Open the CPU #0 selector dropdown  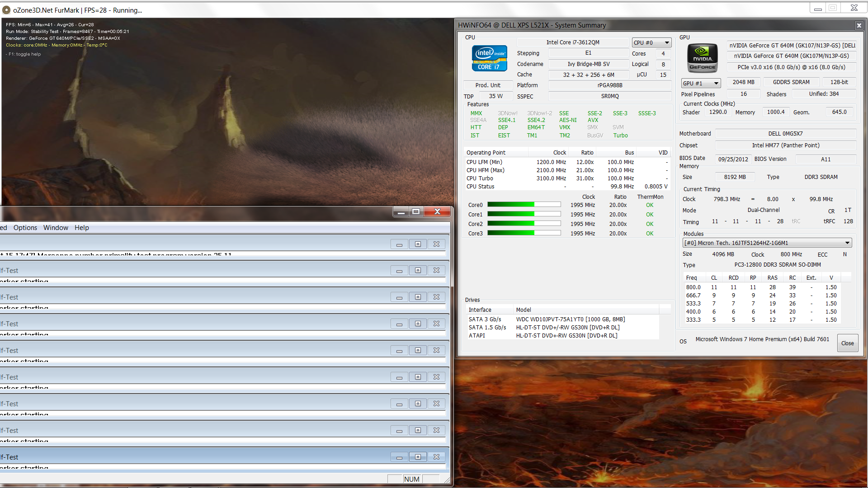(651, 42)
